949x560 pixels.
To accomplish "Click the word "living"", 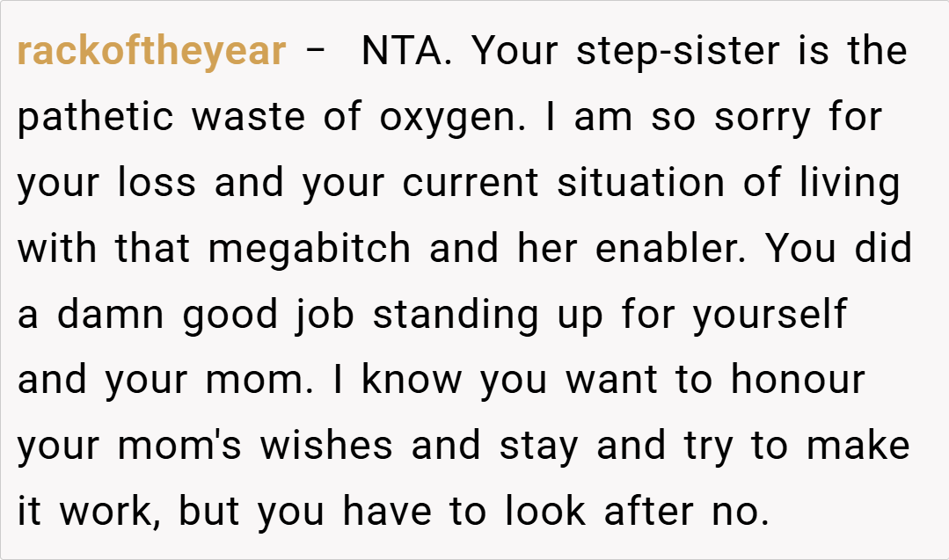I will (849, 183).
